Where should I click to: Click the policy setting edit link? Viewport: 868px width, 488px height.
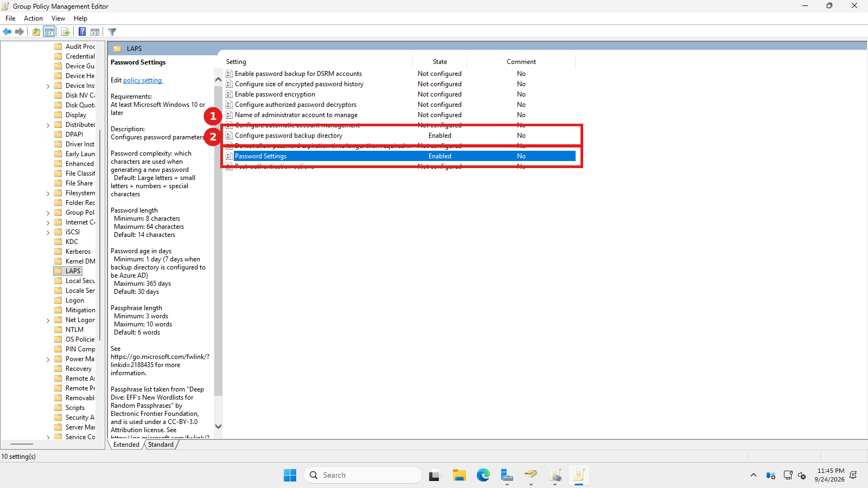[x=143, y=80]
